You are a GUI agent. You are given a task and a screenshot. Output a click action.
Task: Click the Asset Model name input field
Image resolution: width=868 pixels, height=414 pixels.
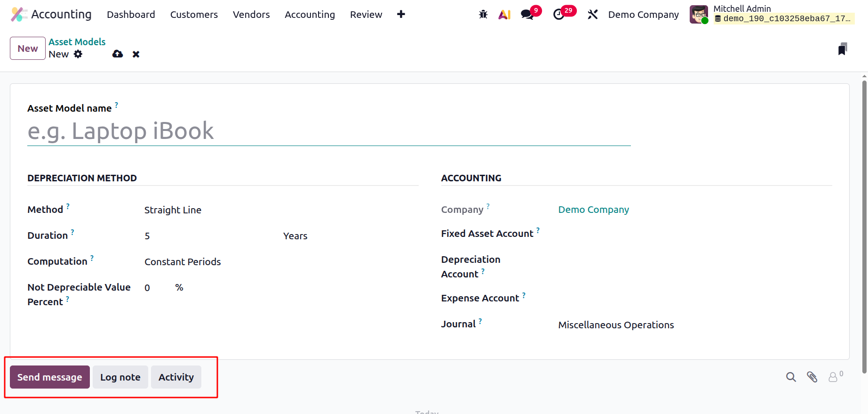pyautogui.click(x=329, y=131)
